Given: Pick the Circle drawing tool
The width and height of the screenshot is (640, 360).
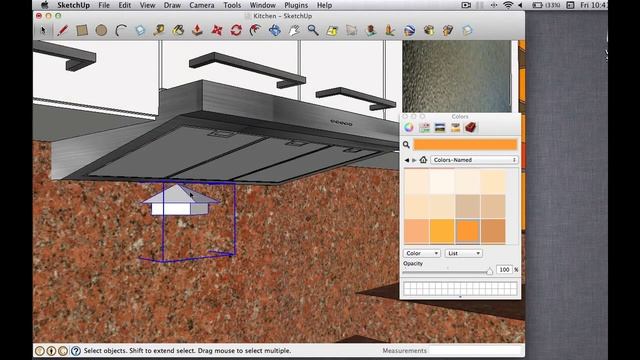Looking at the screenshot, I should [x=101, y=30].
